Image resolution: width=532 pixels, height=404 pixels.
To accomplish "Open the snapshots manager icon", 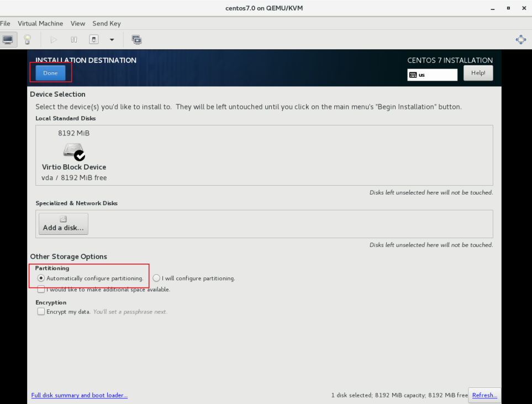I will (137, 40).
